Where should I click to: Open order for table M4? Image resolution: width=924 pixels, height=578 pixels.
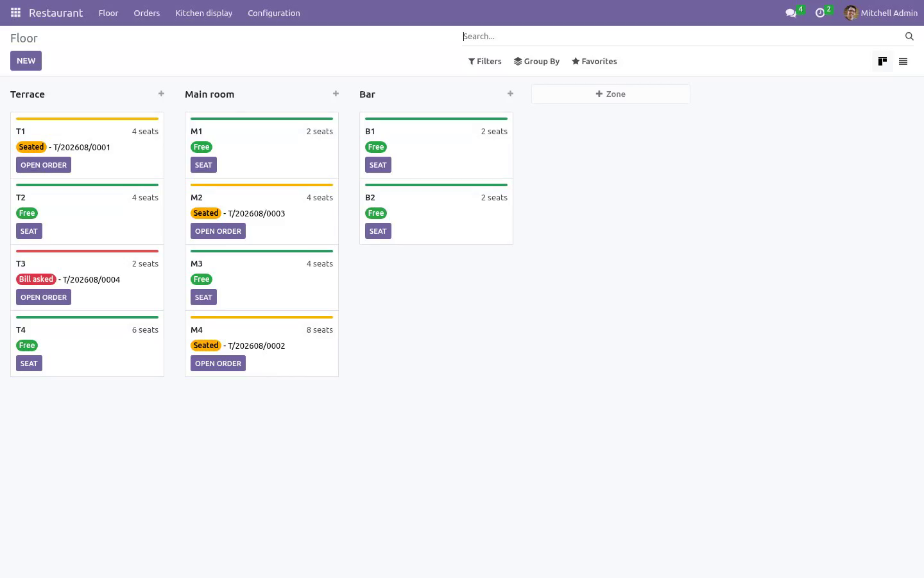pyautogui.click(x=218, y=363)
